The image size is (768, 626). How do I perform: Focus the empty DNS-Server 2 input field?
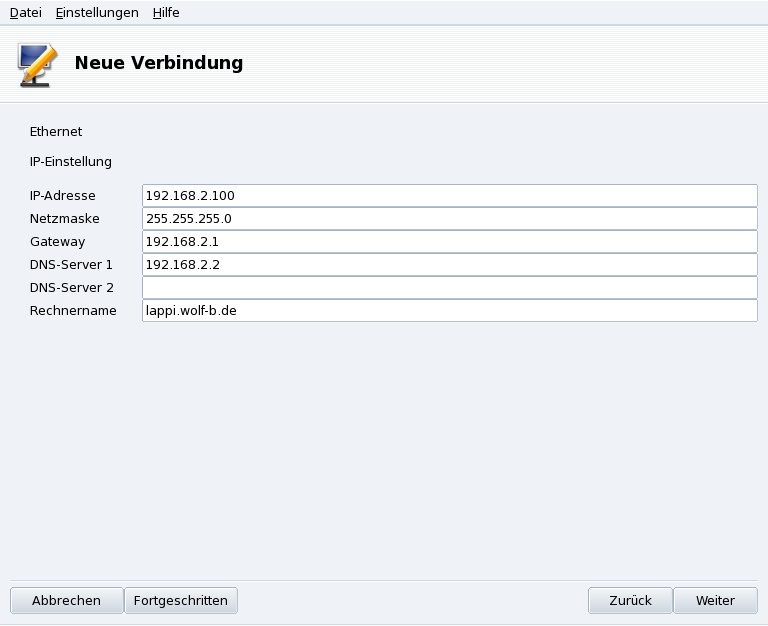point(450,287)
